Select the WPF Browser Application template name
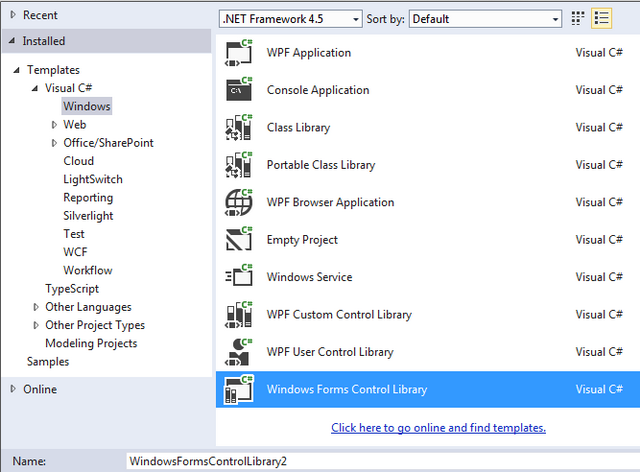Screen dimensions: 640x472 [x=330, y=202]
